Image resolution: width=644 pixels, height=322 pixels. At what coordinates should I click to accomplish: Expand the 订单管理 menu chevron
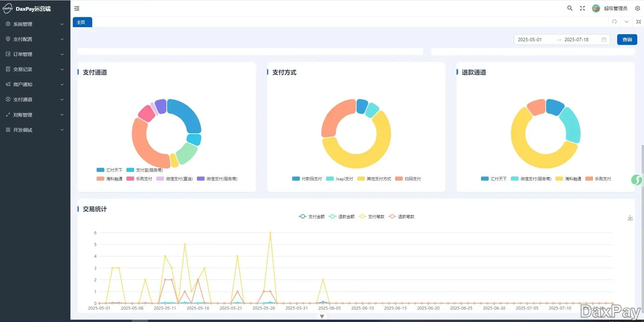click(x=62, y=54)
